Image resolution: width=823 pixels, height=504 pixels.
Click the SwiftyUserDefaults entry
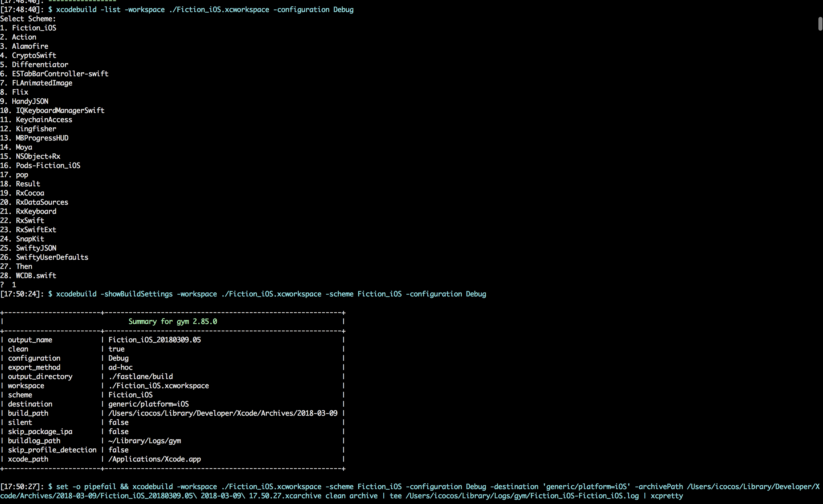pos(52,257)
